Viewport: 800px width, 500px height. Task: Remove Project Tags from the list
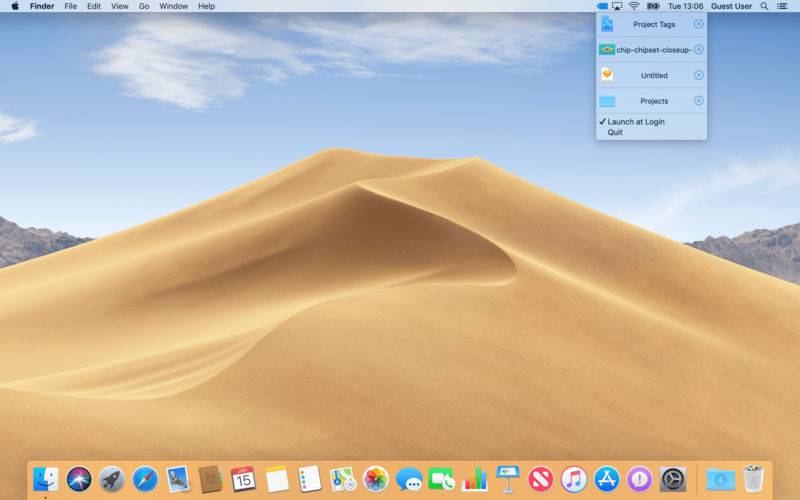point(698,24)
